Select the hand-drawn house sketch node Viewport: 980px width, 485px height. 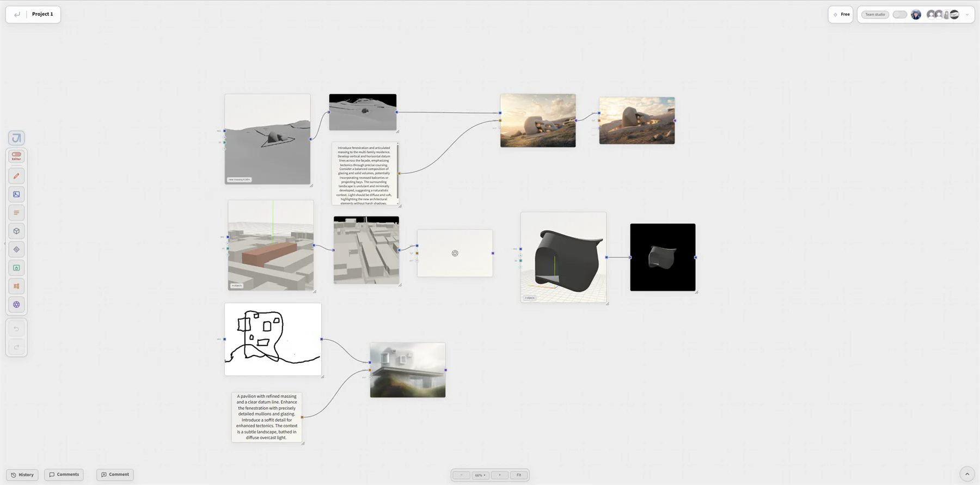pos(273,339)
